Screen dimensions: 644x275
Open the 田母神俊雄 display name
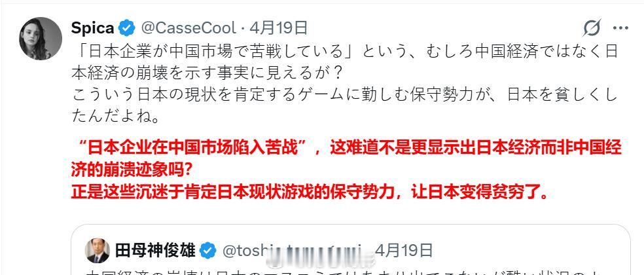click(155, 250)
